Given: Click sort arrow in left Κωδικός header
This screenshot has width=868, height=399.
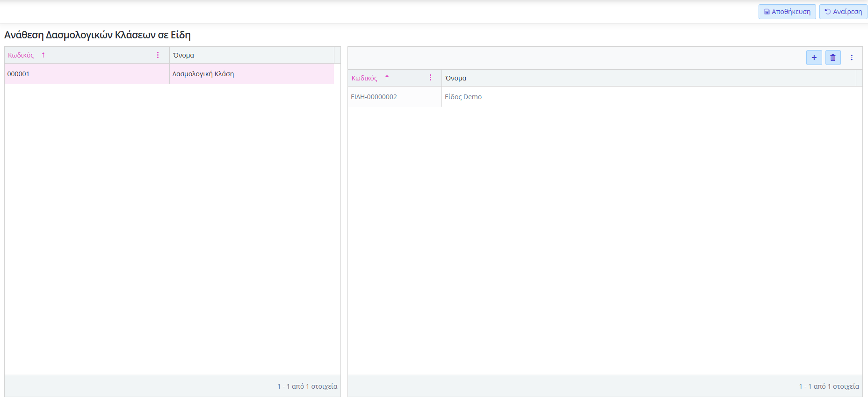Looking at the screenshot, I should pos(43,55).
